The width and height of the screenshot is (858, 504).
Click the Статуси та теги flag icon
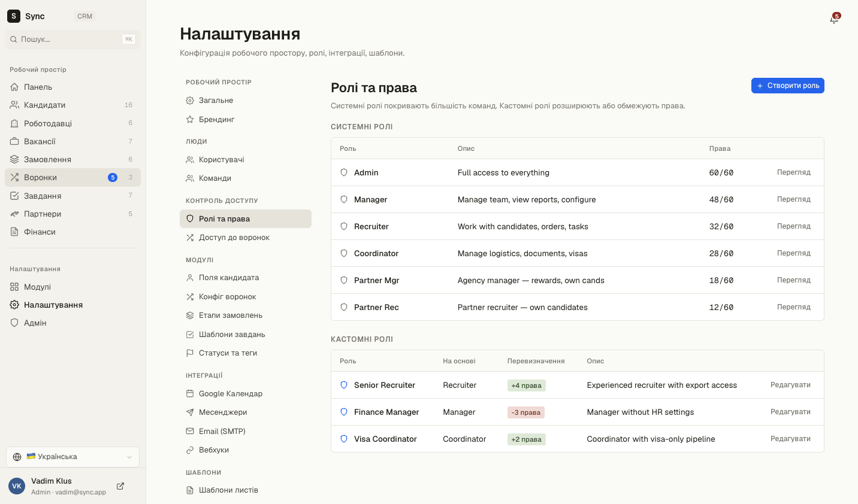pos(190,353)
